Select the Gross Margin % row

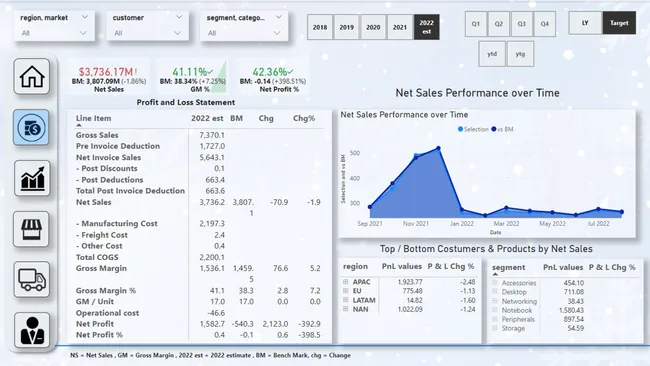pyautogui.click(x=199, y=291)
